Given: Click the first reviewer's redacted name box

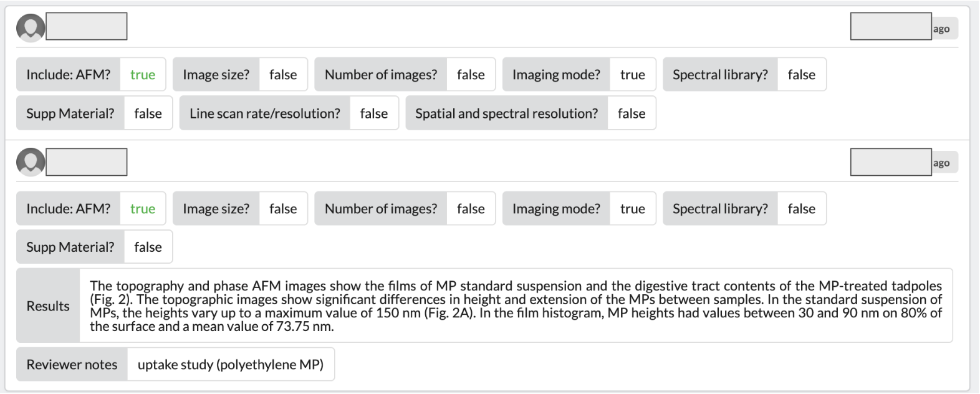Looking at the screenshot, I should [x=87, y=26].
